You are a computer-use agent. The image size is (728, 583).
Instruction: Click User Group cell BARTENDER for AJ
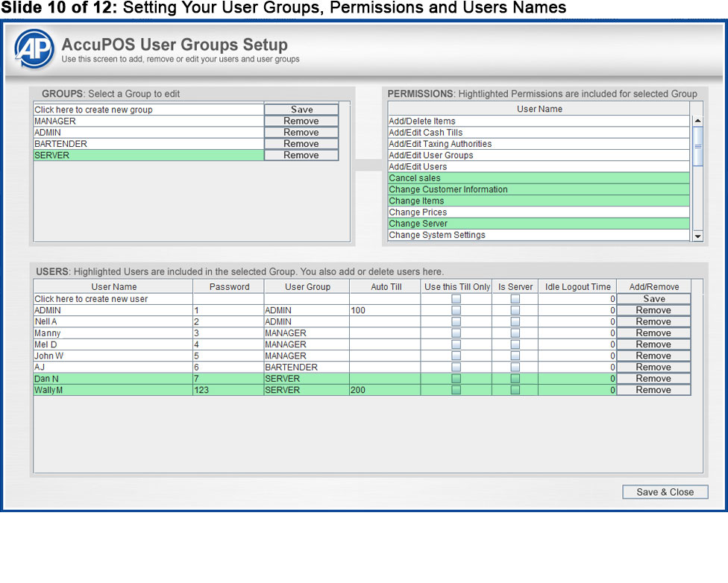[307, 367]
